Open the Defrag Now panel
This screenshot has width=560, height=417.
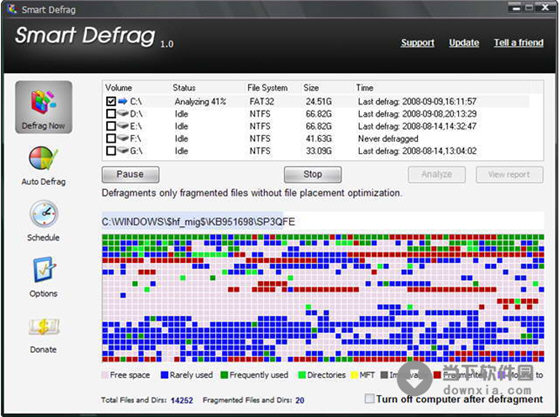click(44, 107)
